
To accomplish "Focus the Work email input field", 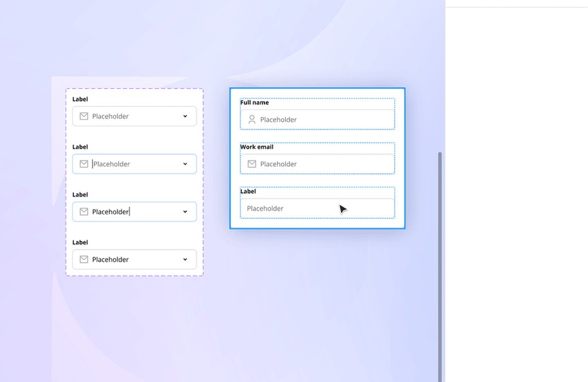I will point(317,164).
